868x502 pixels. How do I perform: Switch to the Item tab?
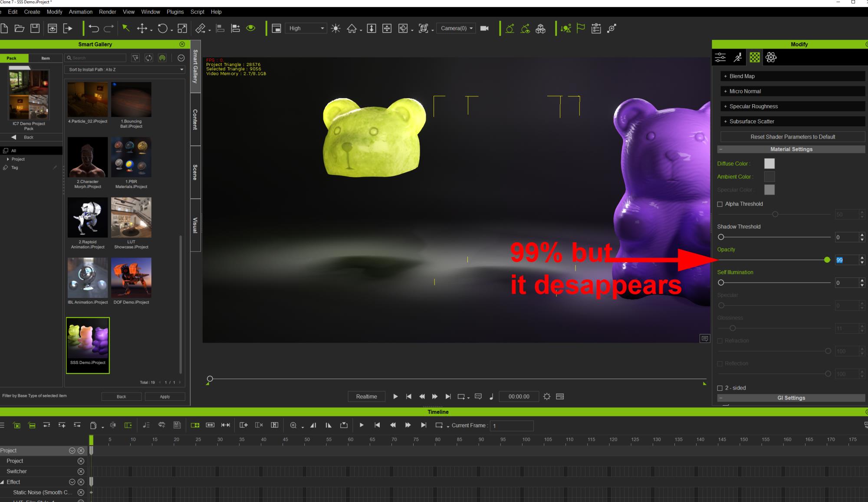click(x=46, y=58)
